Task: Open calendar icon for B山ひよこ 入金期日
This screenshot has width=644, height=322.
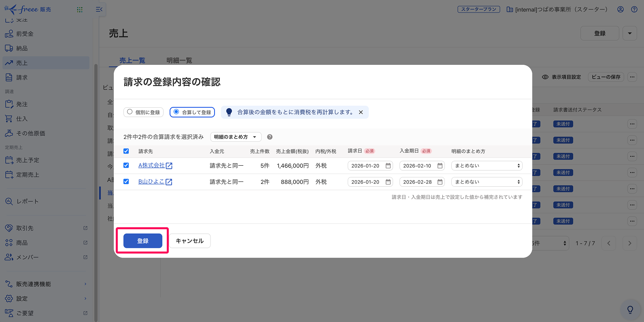Action: click(x=440, y=182)
